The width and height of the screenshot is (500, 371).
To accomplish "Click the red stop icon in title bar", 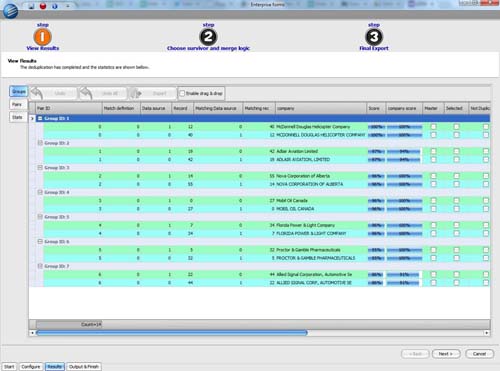I will (43, 6).
